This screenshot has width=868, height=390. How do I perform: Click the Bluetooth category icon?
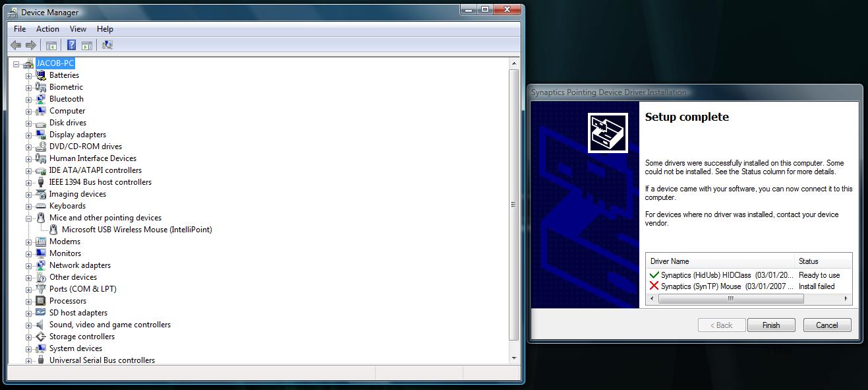click(41, 99)
